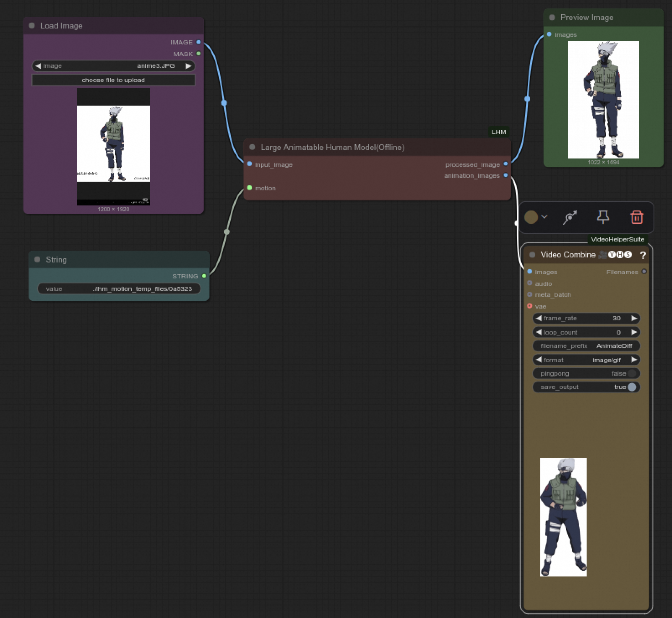Image resolution: width=672 pixels, height=618 pixels.
Task: Edit the filename_prefix AnimateDiff field
Action: (586, 346)
